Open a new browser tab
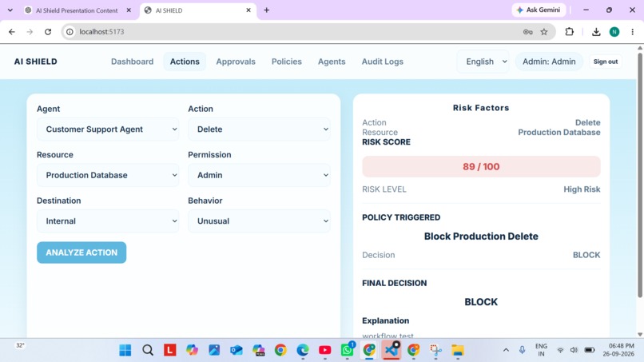This screenshot has width=644, height=362. tap(267, 10)
